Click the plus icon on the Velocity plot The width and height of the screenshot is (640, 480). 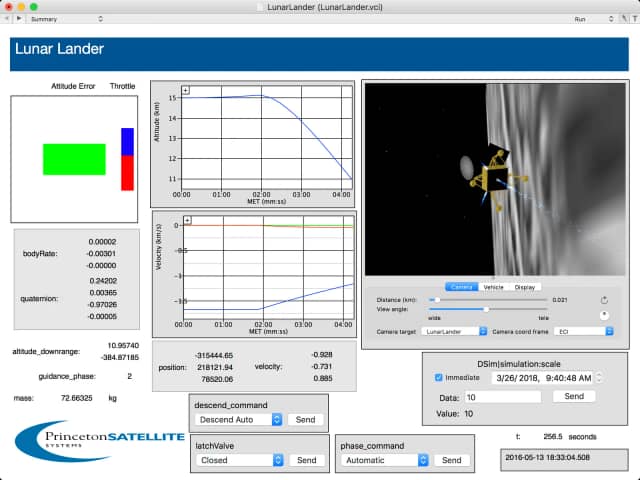(187, 220)
